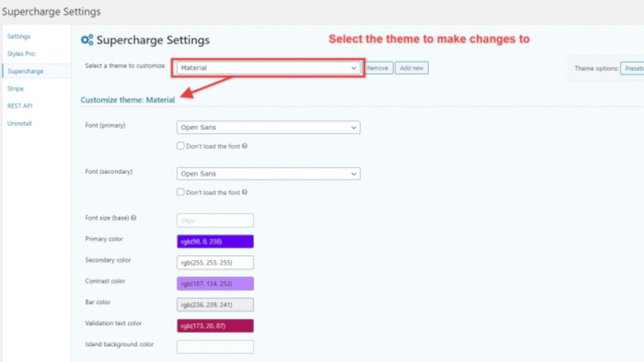
Task: Click help icon next to primary font checkbox
Action: (245, 146)
